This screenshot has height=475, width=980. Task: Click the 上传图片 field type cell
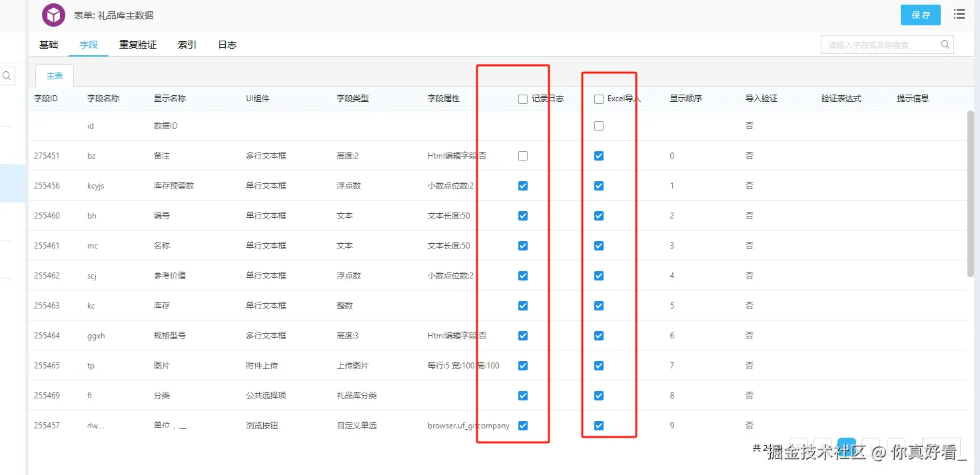(353, 366)
